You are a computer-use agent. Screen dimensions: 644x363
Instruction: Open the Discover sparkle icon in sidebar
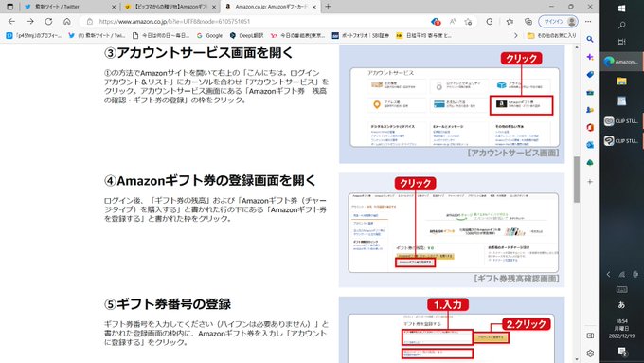coord(590,57)
